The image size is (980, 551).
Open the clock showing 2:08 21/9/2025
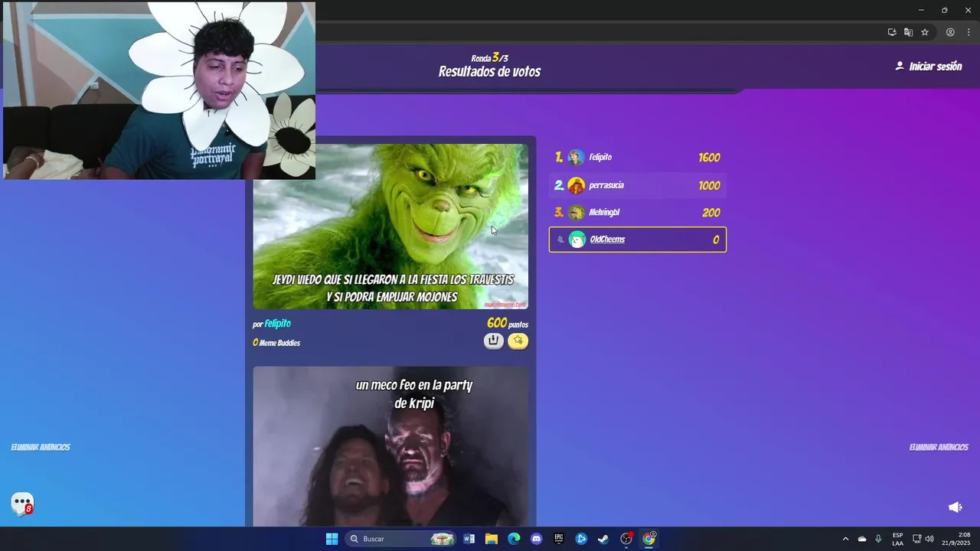click(x=957, y=539)
